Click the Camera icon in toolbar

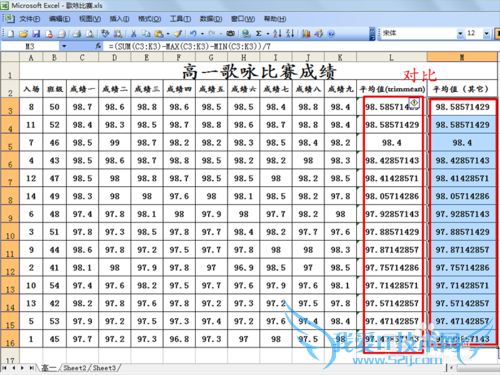pos(231,34)
